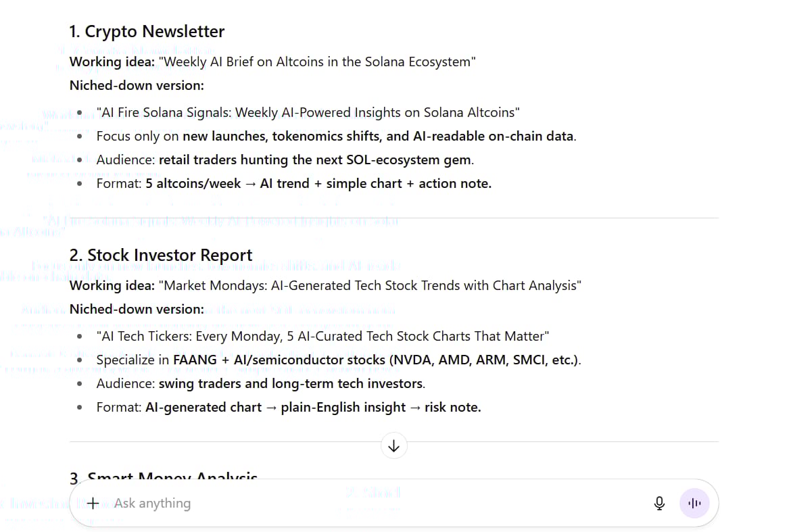This screenshot has height=532, width=791.
Task: Click the 'AI Tech Tickers' bullet text
Action: (x=322, y=337)
